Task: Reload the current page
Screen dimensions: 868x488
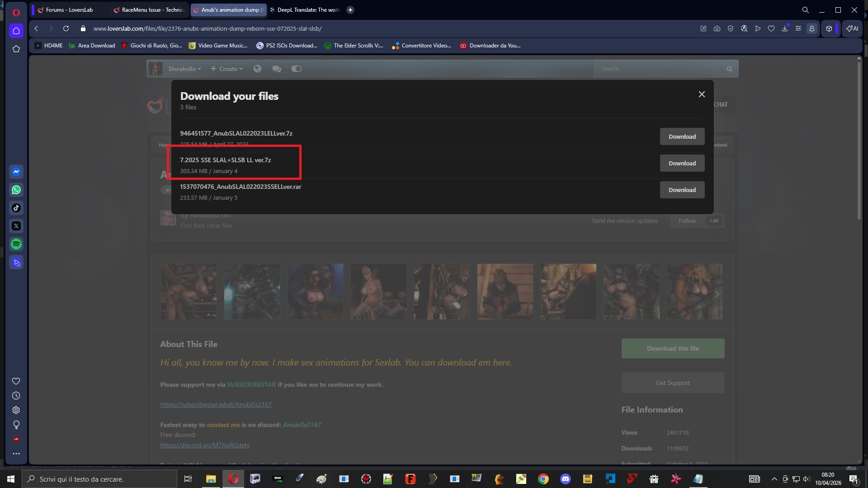Action: pyautogui.click(x=66, y=28)
